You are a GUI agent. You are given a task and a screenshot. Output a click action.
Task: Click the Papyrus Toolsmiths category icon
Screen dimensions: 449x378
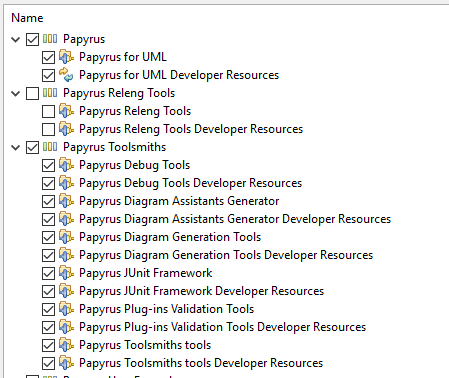click(50, 147)
